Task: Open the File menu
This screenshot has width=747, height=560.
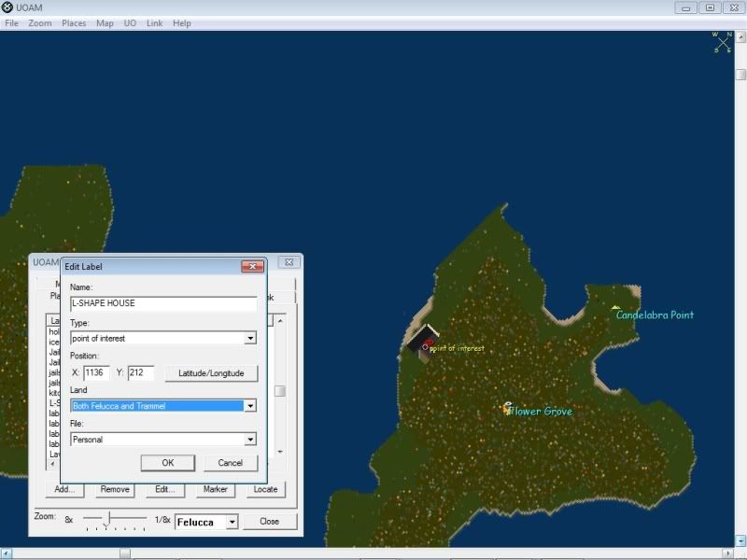Action: 11,23
